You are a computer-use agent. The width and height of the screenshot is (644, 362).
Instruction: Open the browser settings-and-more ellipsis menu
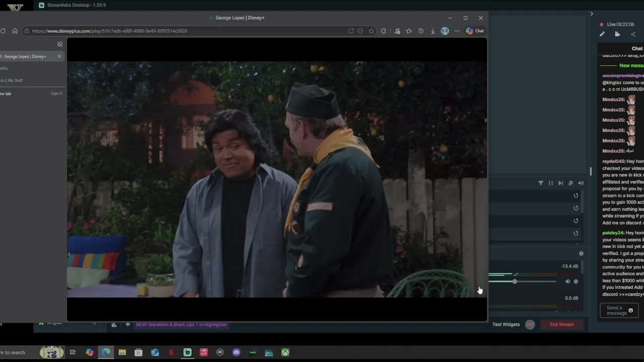coord(457,31)
